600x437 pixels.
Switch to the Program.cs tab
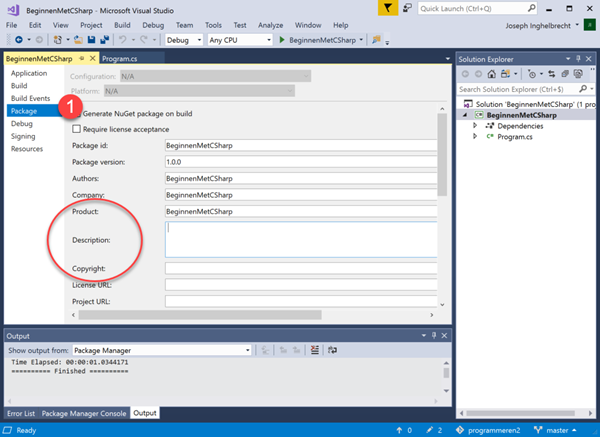[x=121, y=58]
